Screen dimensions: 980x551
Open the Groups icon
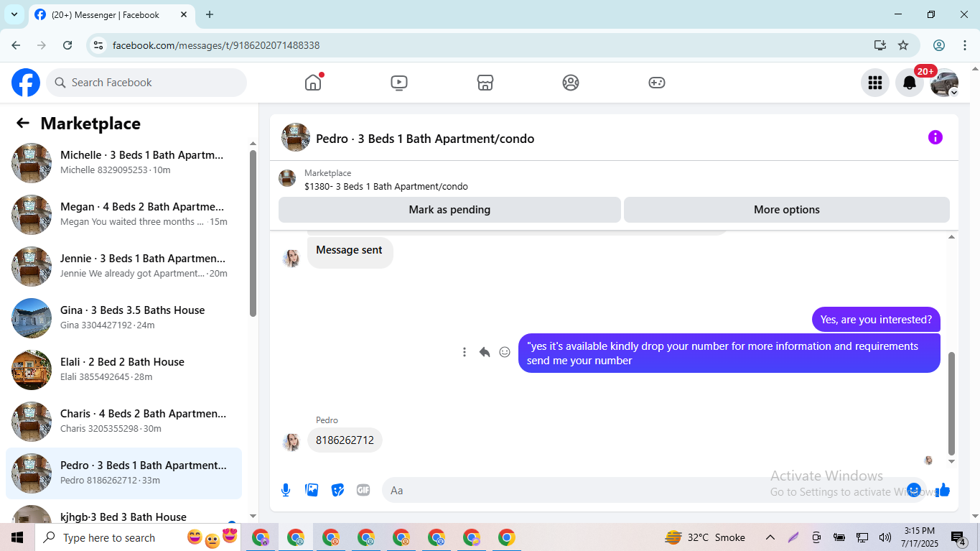571,83
